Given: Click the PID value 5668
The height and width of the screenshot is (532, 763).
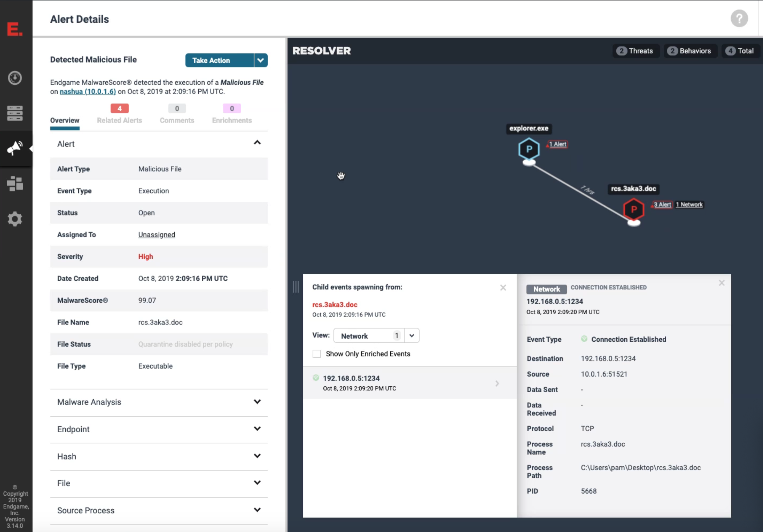Looking at the screenshot, I should tap(589, 491).
